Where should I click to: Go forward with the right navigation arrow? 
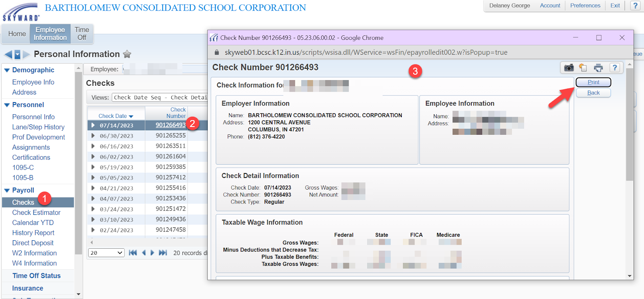[x=26, y=54]
